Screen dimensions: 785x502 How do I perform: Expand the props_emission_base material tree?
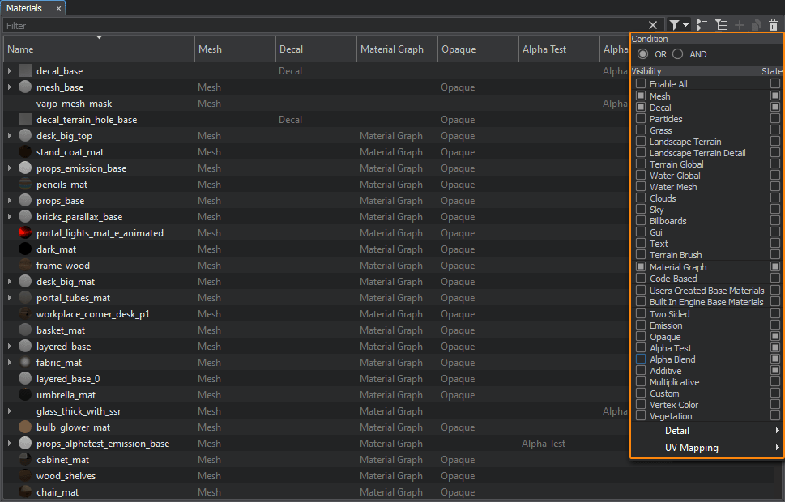click(10, 169)
